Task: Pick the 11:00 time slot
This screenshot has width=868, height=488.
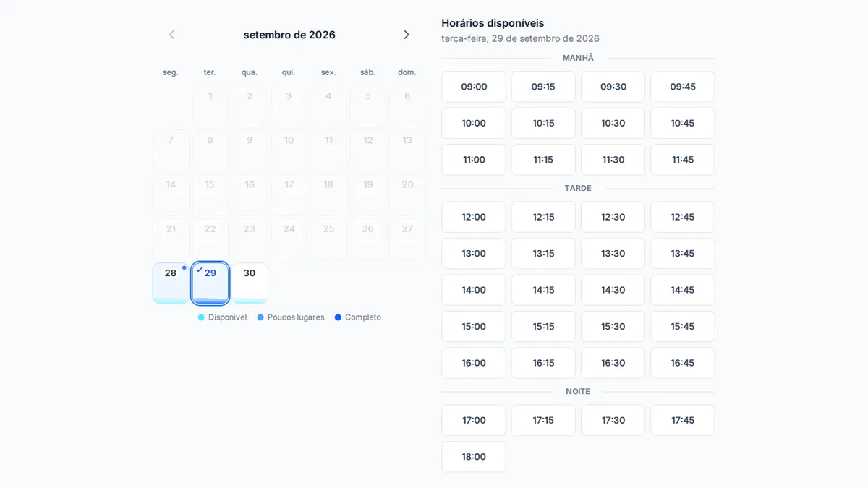Action: tap(474, 160)
